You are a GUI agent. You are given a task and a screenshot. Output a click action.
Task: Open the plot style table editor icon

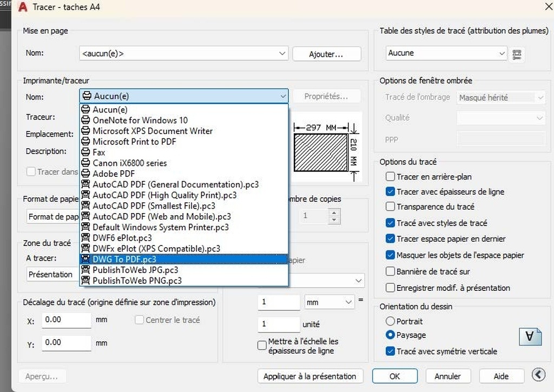coord(517,54)
